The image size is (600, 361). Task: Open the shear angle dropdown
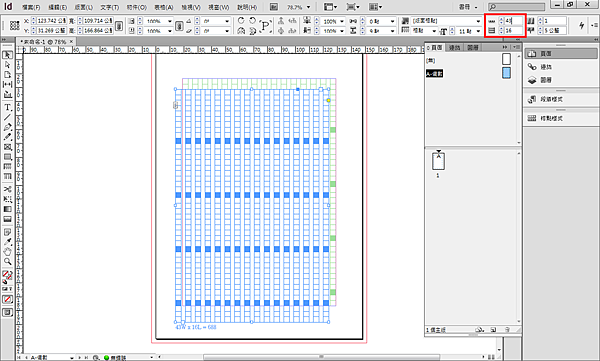[x=227, y=31]
